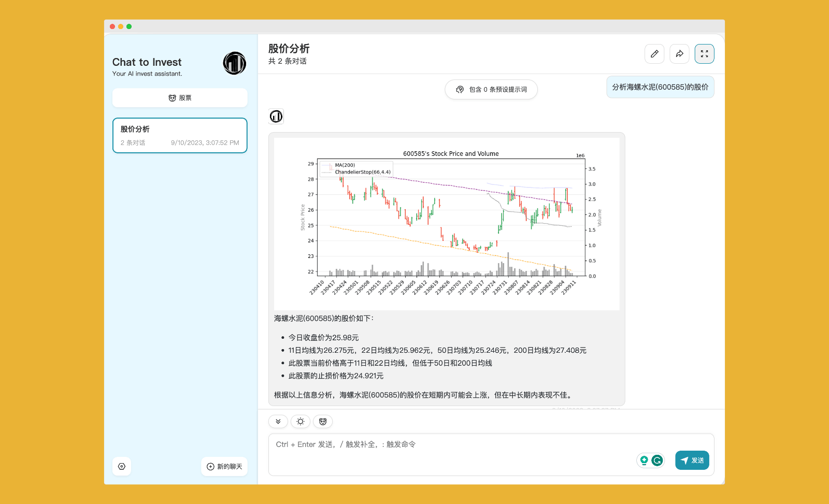
Task: Click the macOS red close window dot
Action: [112, 26]
